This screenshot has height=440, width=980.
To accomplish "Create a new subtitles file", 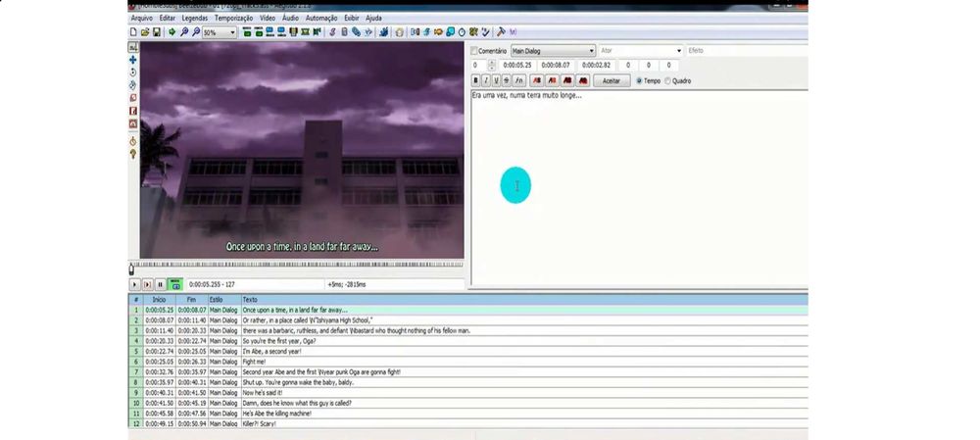I will pos(133,32).
